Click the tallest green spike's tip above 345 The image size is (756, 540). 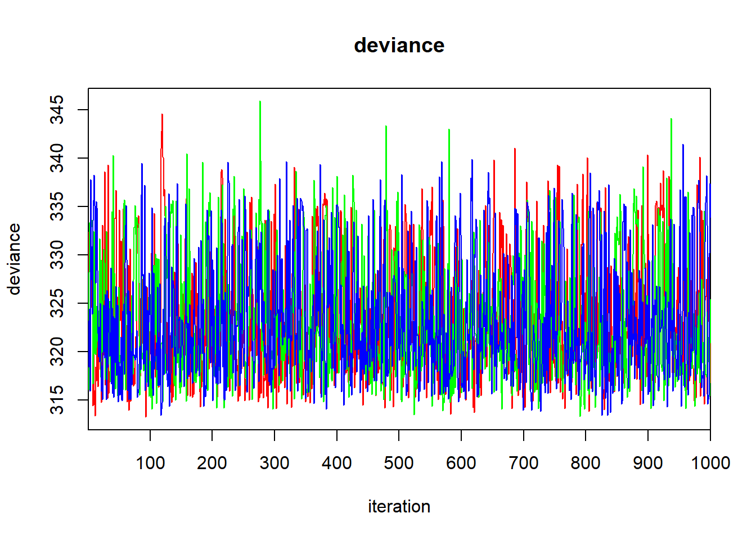click(x=260, y=102)
